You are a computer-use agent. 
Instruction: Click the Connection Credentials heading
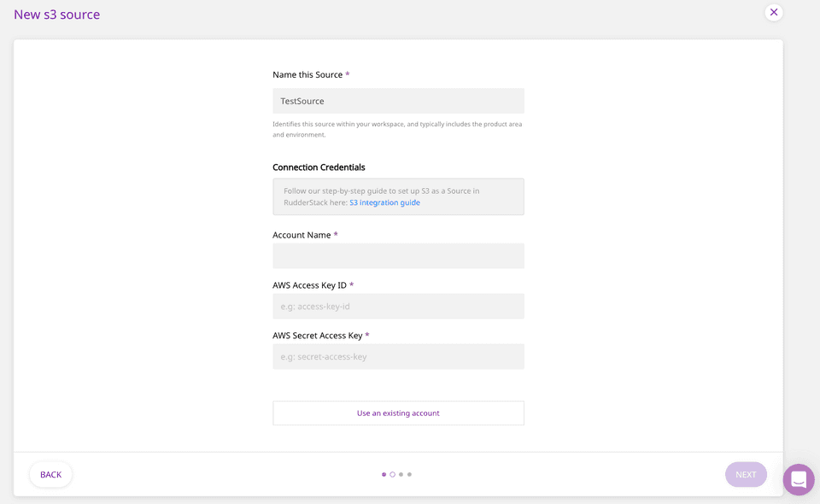point(319,167)
